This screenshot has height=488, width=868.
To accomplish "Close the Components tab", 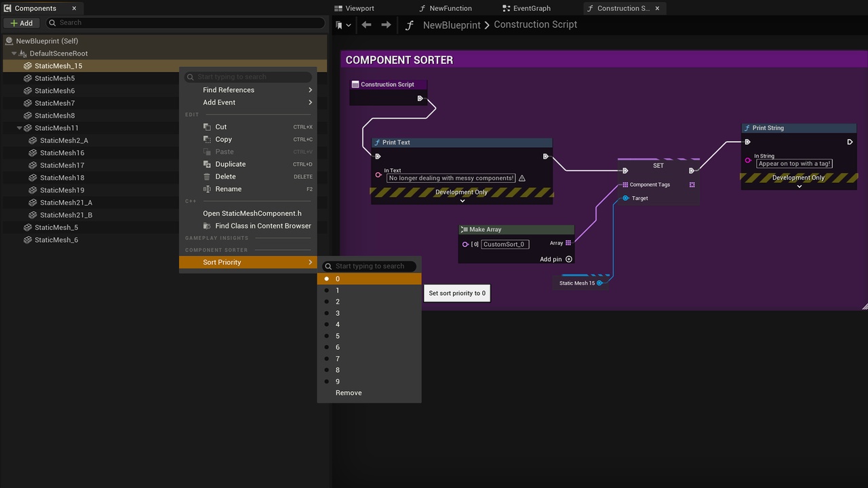I will point(75,8).
